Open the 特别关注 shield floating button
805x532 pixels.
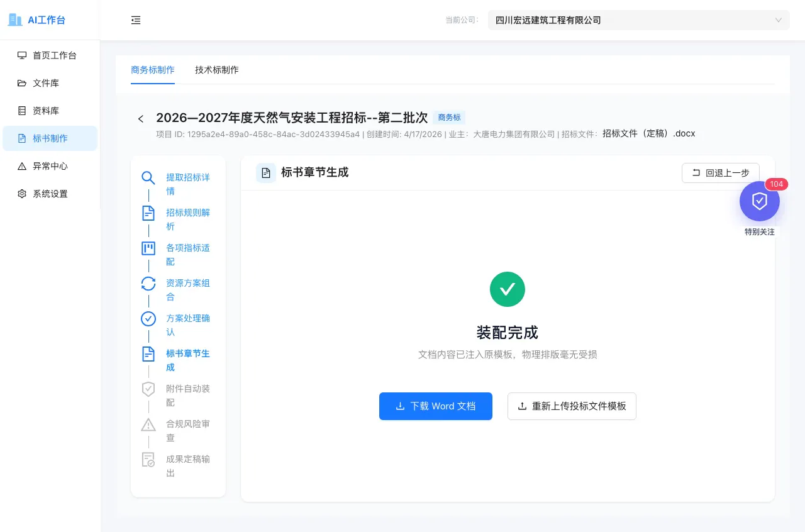pos(760,201)
